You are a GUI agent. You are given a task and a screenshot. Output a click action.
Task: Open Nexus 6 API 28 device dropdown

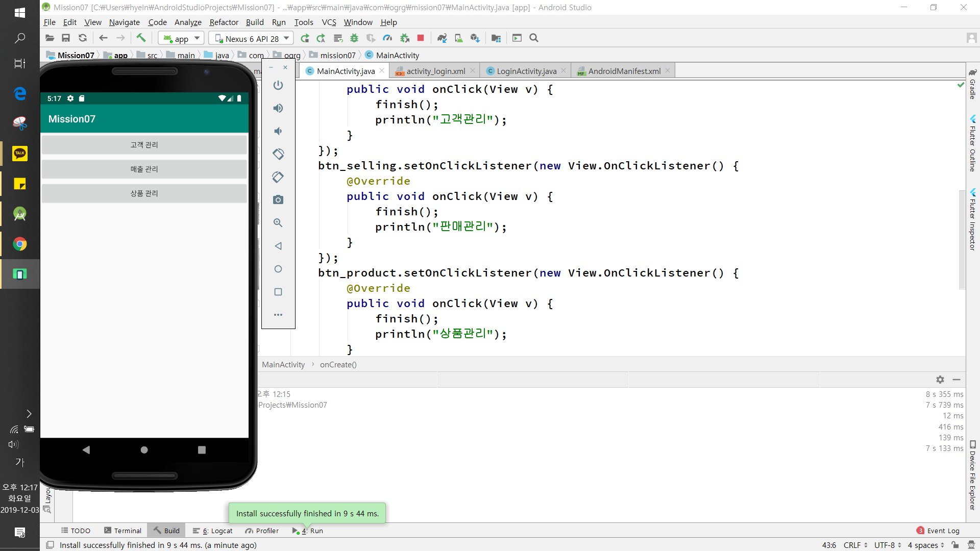tap(252, 38)
